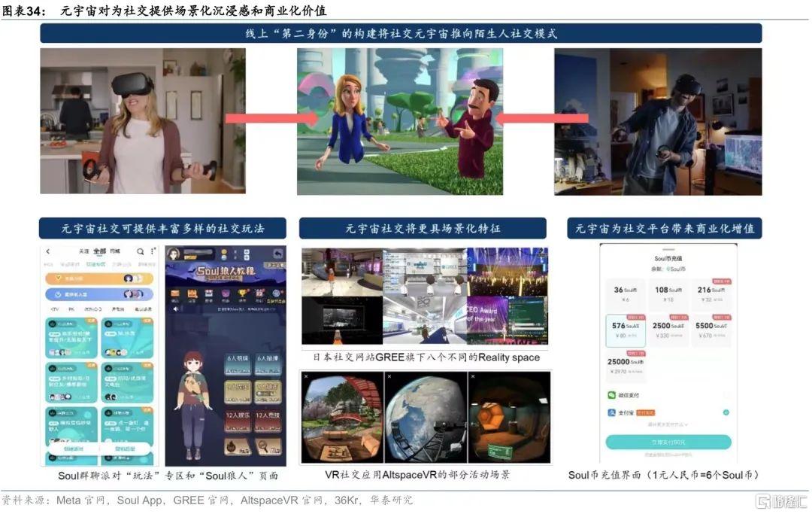Mute sound with the speaker icon
The width and height of the screenshot is (812, 514).
pyautogui.click(x=176, y=309)
